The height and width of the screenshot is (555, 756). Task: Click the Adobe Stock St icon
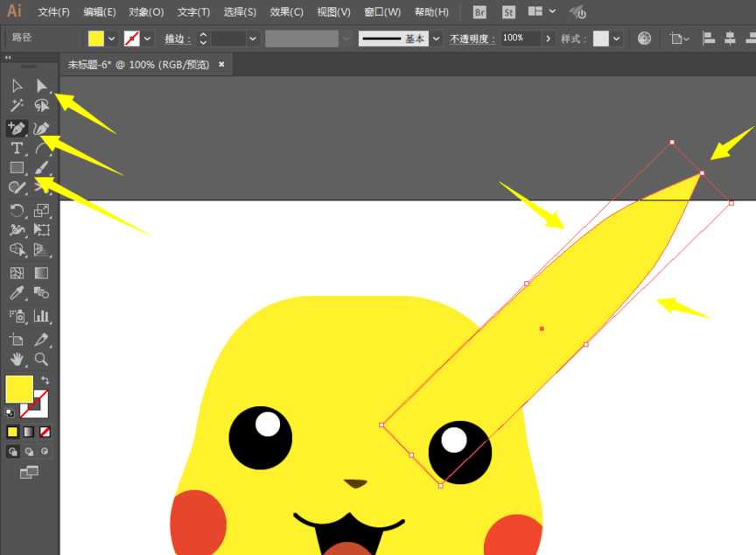(509, 12)
